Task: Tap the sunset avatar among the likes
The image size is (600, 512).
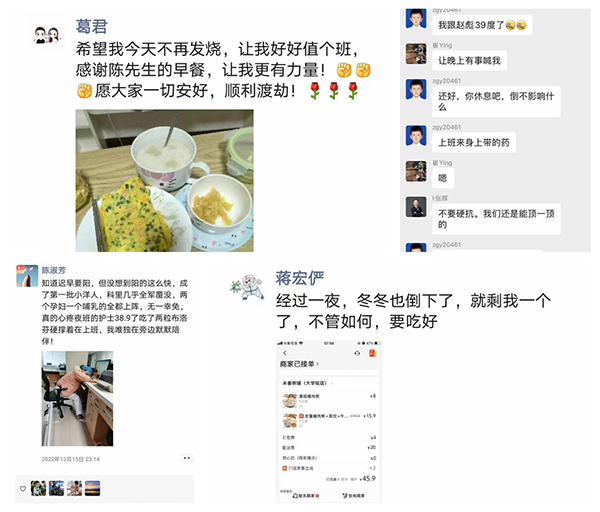Action: 92,488
